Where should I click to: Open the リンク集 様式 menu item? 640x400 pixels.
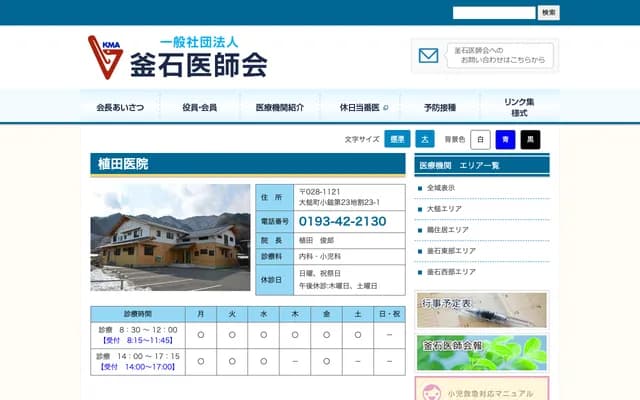point(519,107)
